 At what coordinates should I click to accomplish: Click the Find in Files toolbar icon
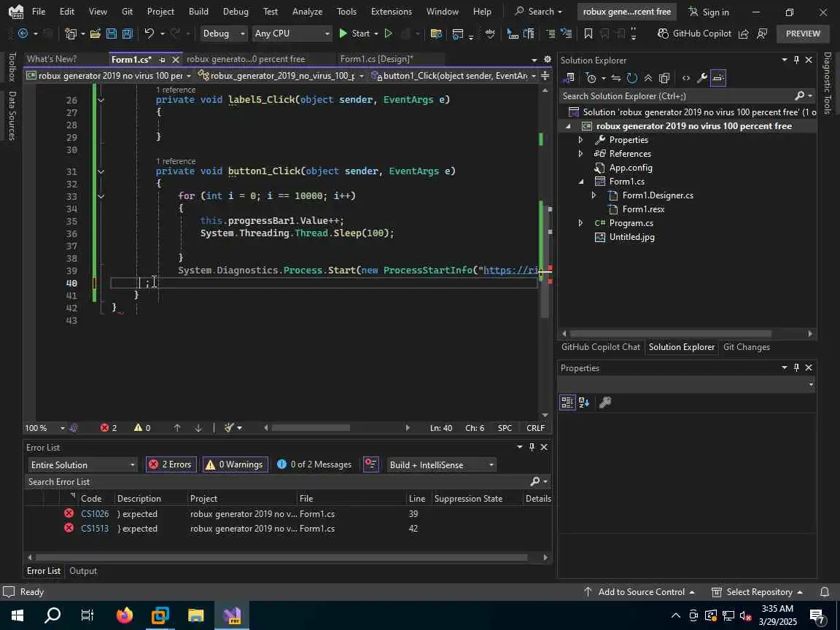click(436, 34)
